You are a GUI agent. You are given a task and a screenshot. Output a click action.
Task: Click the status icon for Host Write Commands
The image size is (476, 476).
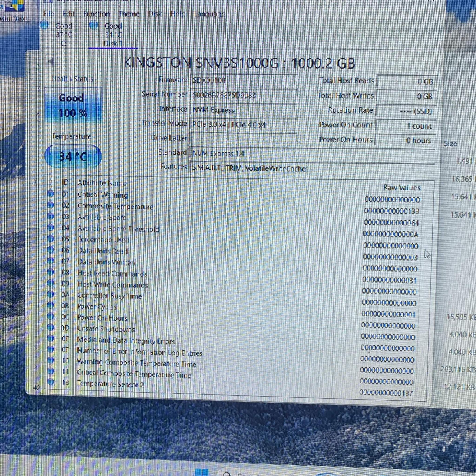(50, 283)
